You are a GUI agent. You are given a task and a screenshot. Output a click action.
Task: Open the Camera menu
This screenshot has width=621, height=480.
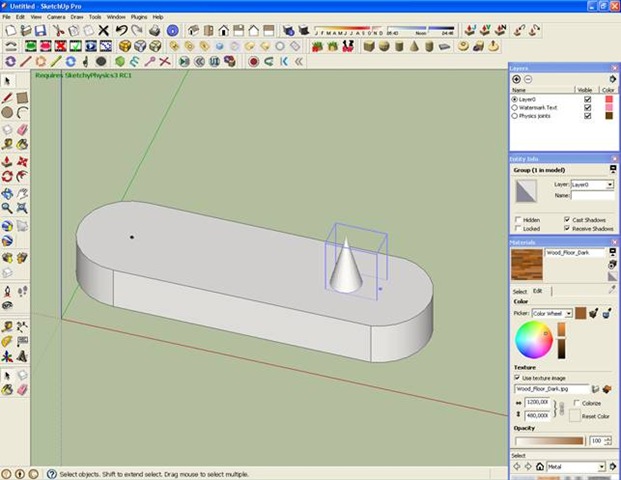tap(57, 17)
